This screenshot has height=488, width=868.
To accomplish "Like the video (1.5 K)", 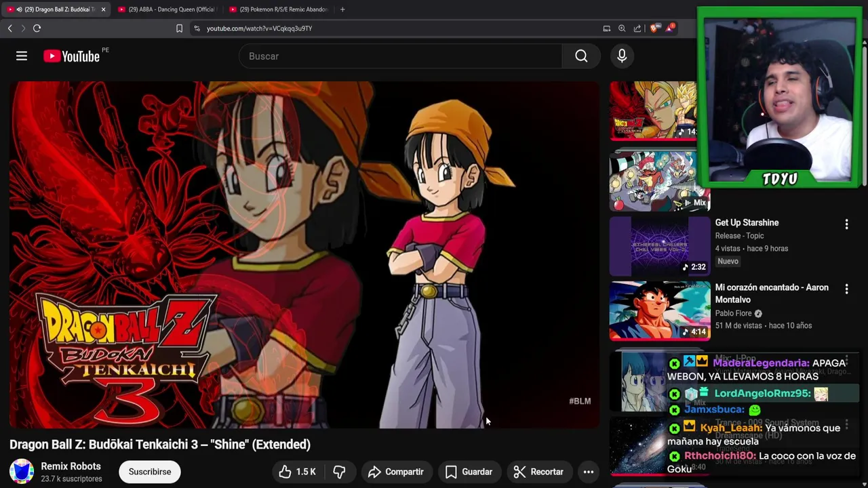I will pyautogui.click(x=297, y=472).
